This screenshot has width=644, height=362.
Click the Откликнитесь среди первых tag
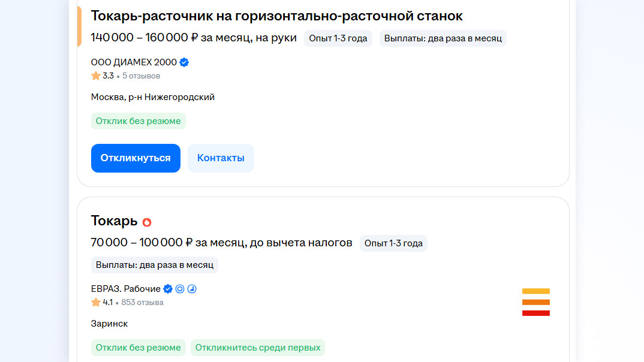(x=258, y=348)
